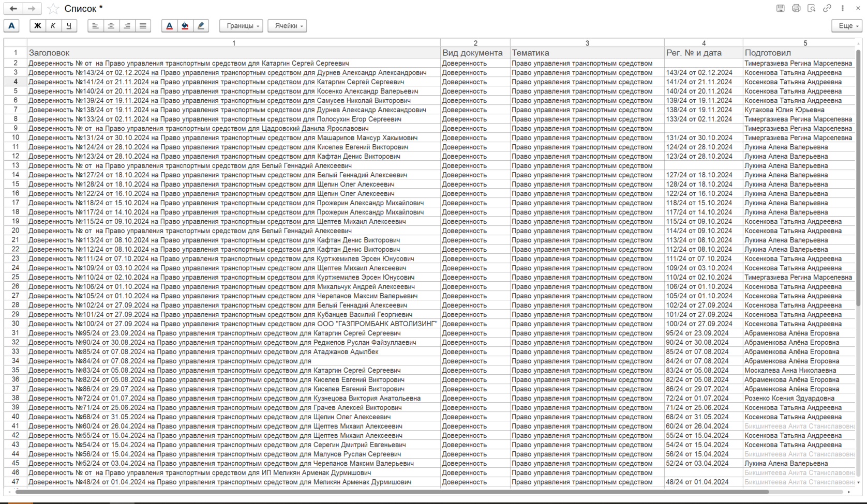
Task: Select the Москалева Анна Николаевна cell
Action: tap(799, 370)
